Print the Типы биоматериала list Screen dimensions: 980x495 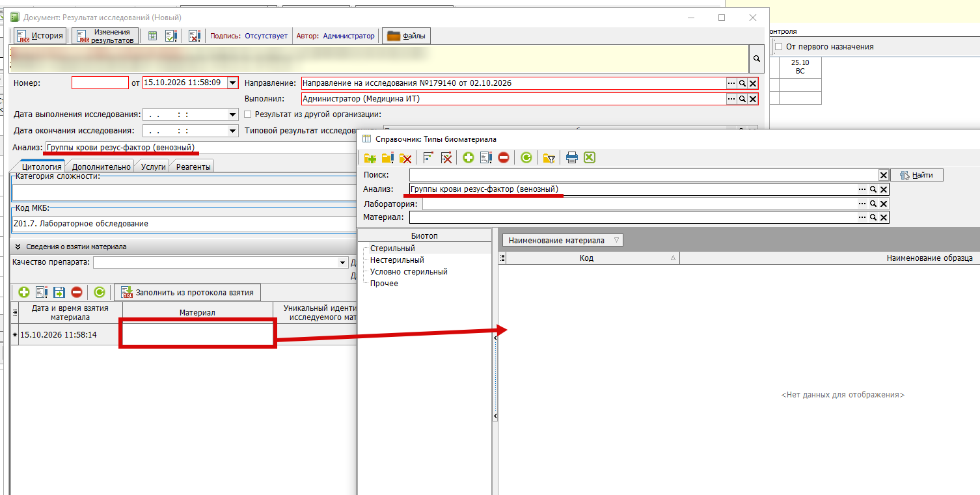coord(572,157)
